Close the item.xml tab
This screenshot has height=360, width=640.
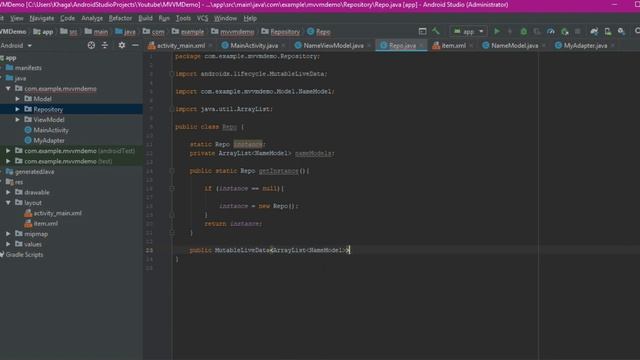471,46
